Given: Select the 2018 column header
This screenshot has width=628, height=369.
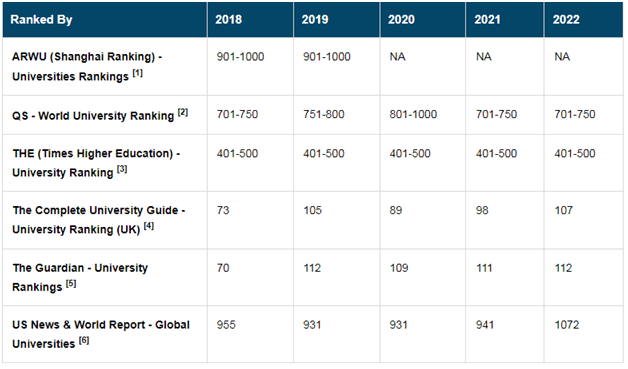Looking at the screenshot, I should 228,20.
